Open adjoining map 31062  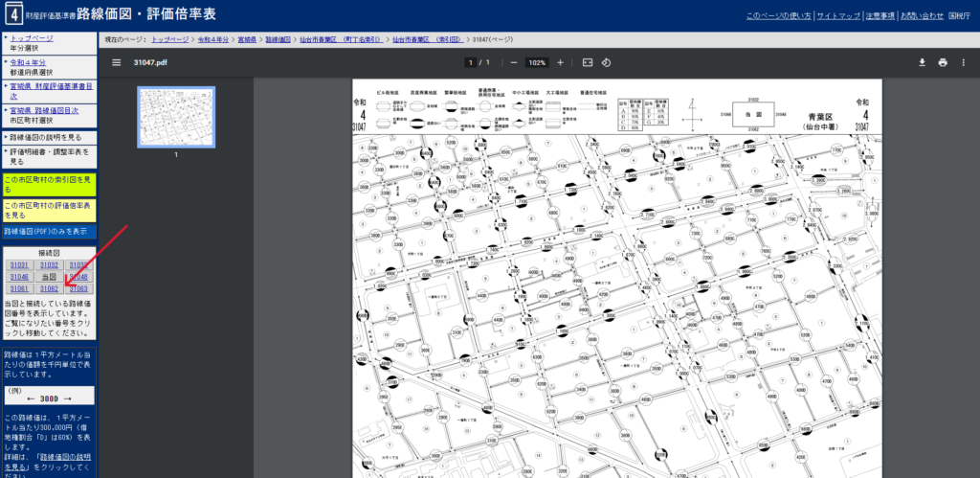[x=50, y=288]
